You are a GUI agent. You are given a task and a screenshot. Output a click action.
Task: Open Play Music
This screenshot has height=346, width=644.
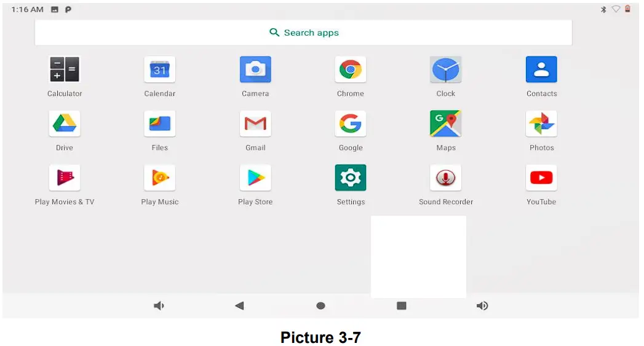point(160,178)
